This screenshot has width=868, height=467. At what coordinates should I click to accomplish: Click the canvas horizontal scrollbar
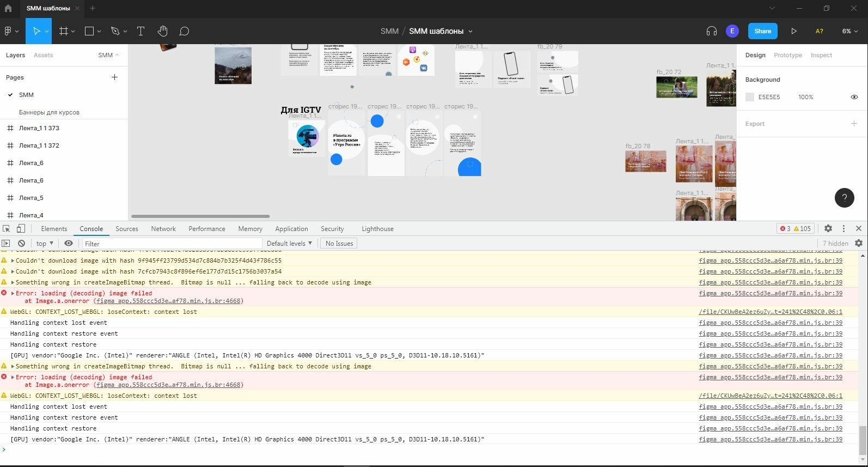coord(200,216)
